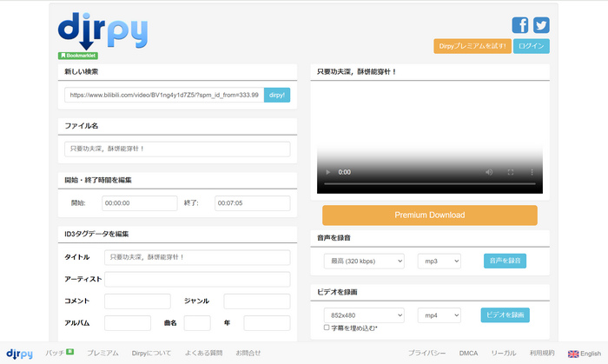Open the contact link in footer
Image resolution: width=608 pixels, height=364 pixels.
(x=248, y=354)
